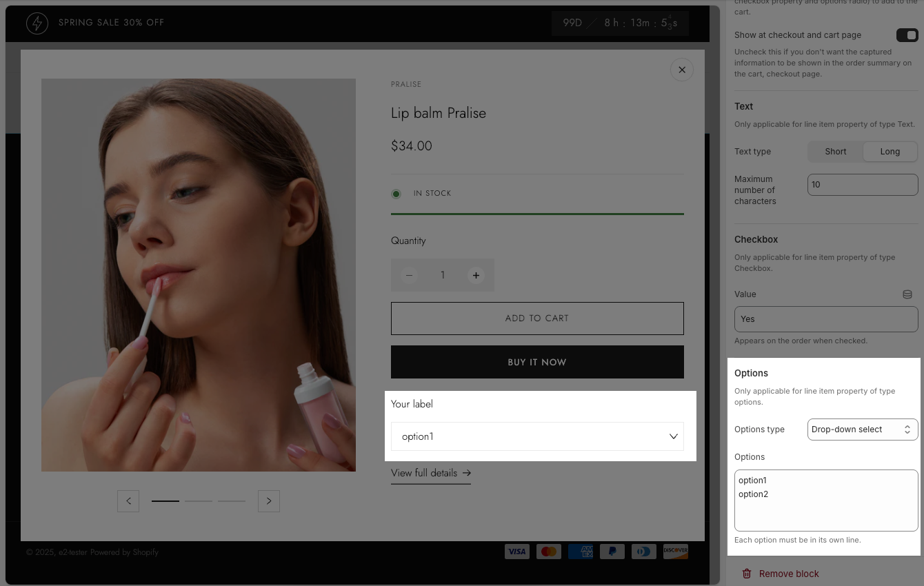Select Long text type

click(x=890, y=152)
